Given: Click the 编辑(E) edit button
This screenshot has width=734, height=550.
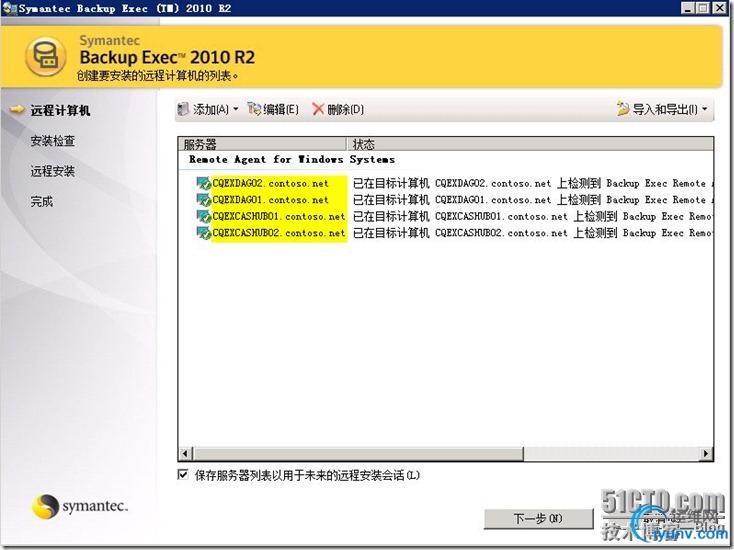Looking at the screenshot, I should coord(273,110).
